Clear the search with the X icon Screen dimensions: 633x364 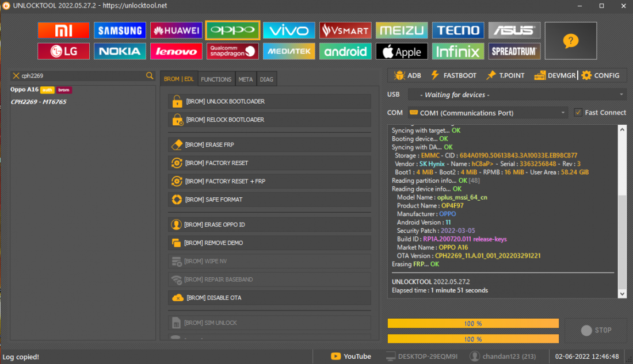click(16, 75)
